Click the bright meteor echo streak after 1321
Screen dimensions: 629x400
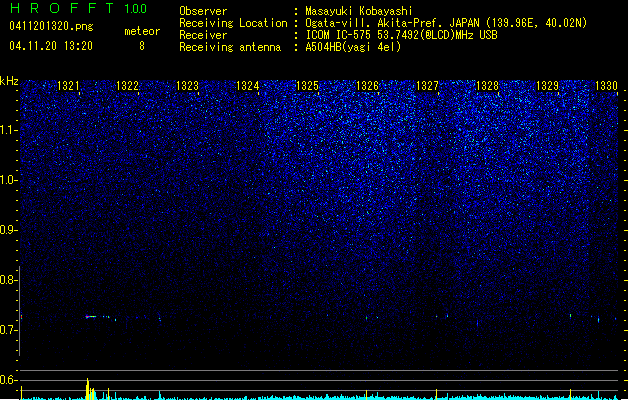click(91, 317)
